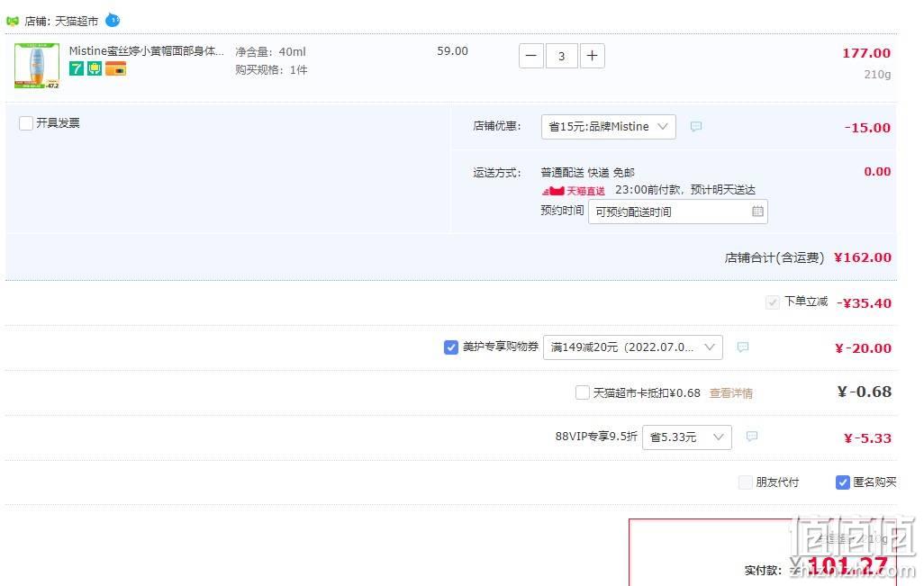924x586 pixels.
Task: Click the Tmall cat logo beside store name
Action: pos(13,22)
